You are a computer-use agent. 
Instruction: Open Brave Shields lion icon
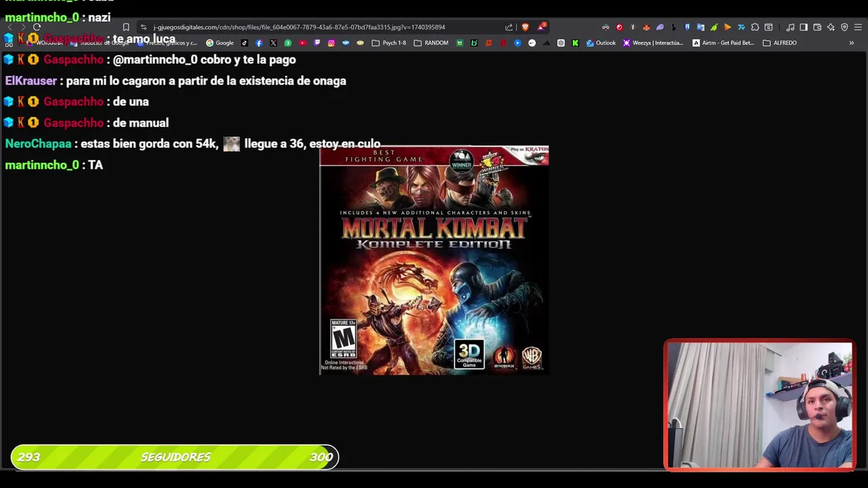525,27
